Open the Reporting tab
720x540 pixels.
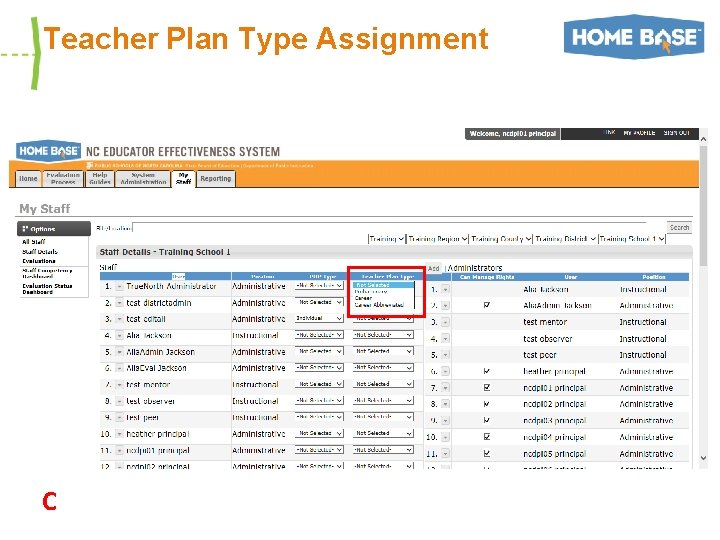[216, 179]
